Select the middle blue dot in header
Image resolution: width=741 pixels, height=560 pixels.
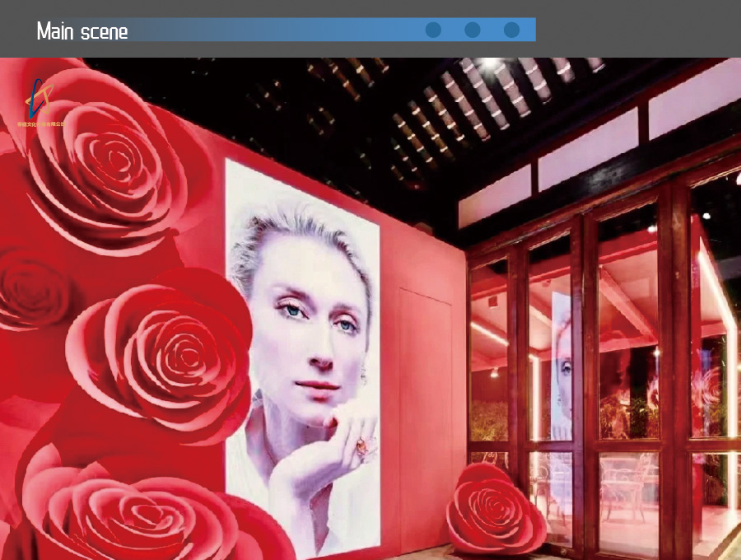[473, 30]
